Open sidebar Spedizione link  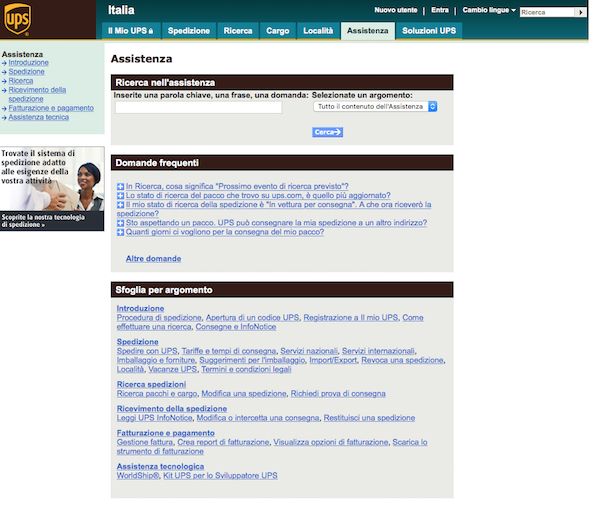[x=26, y=72]
